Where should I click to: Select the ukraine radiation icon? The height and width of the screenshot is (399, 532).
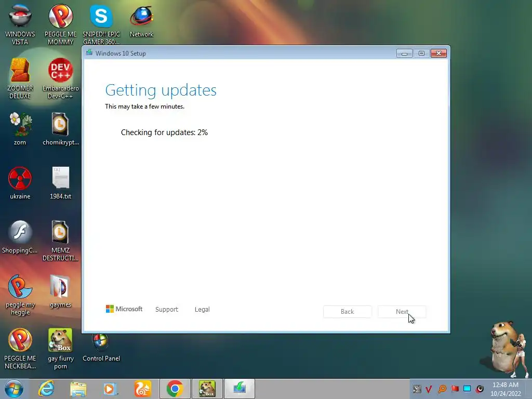point(20,183)
